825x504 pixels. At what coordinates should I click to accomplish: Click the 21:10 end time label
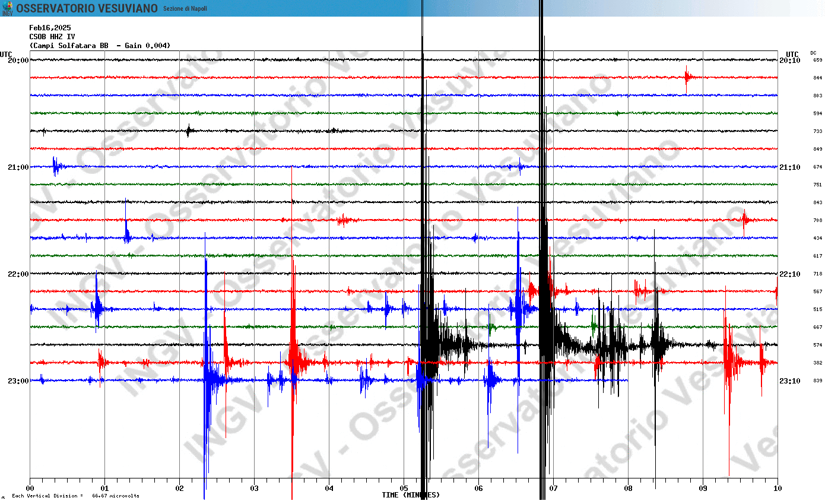(x=789, y=167)
